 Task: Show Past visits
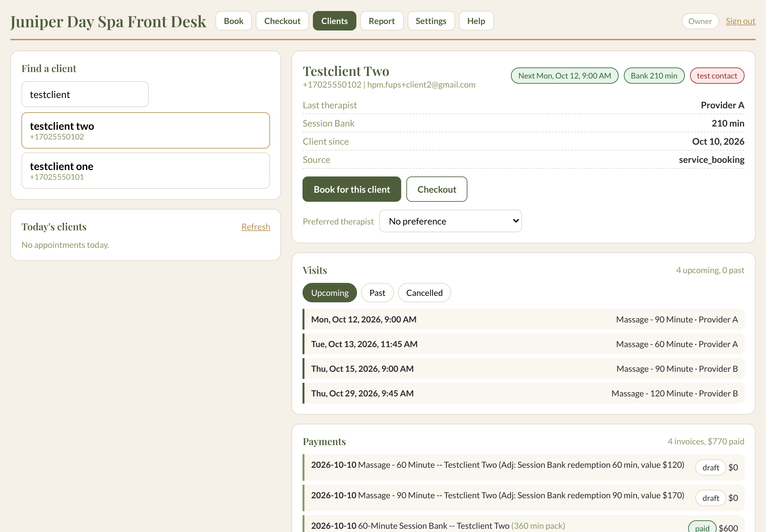(377, 293)
